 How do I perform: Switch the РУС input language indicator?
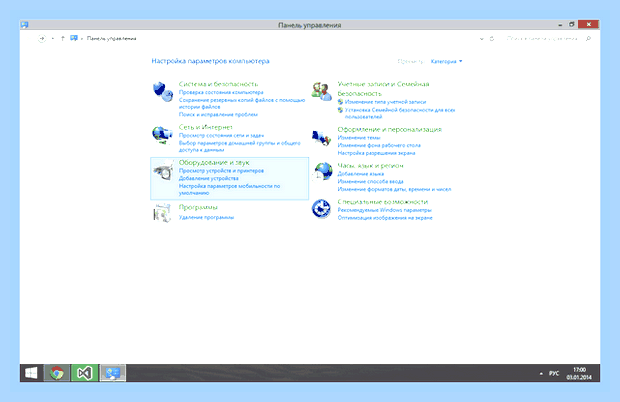point(554,374)
